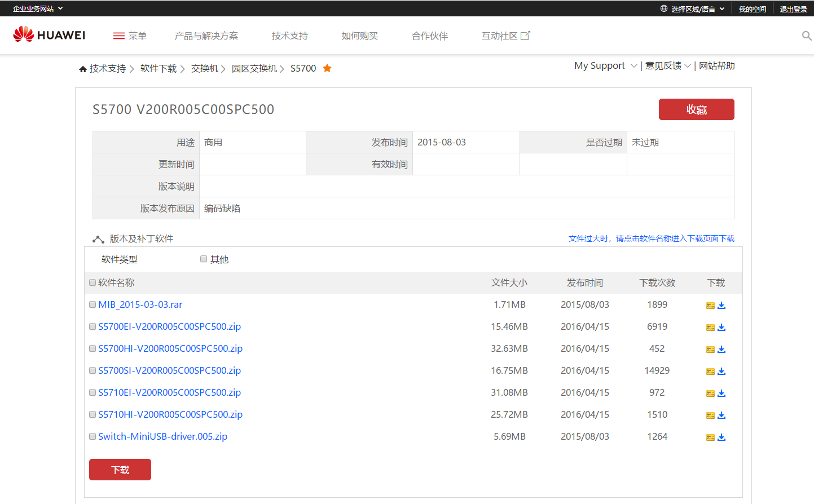Click the search magnifier icon
Image resolution: width=814 pixels, height=504 pixels.
(x=807, y=36)
